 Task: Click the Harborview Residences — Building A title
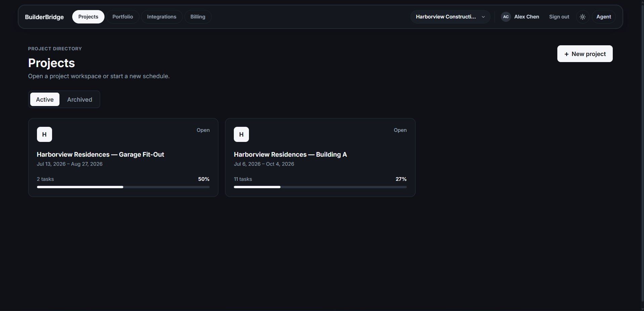pyautogui.click(x=290, y=154)
